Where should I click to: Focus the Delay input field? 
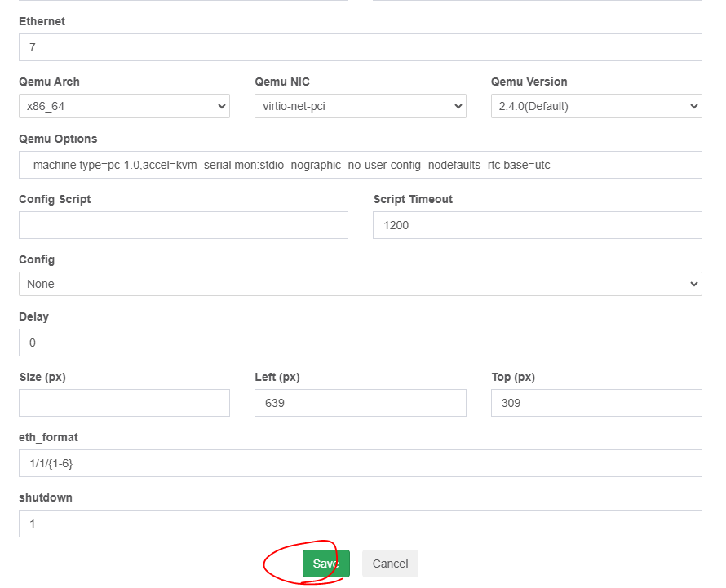click(x=361, y=343)
